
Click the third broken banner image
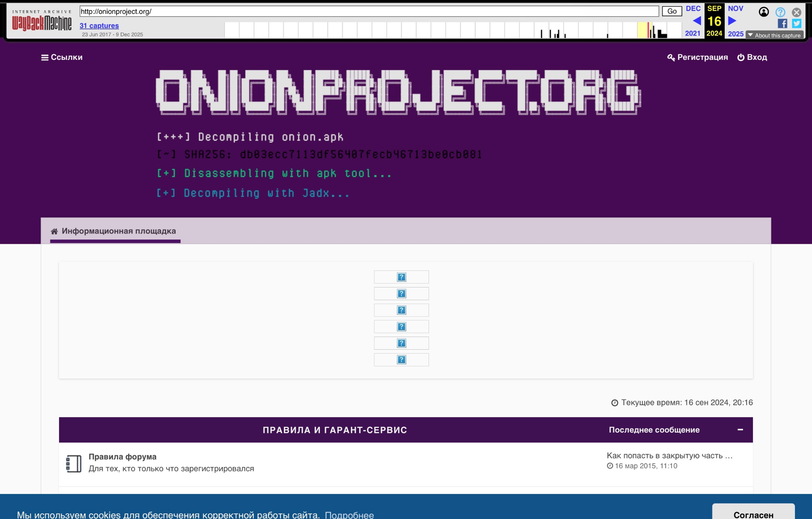point(401,310)
